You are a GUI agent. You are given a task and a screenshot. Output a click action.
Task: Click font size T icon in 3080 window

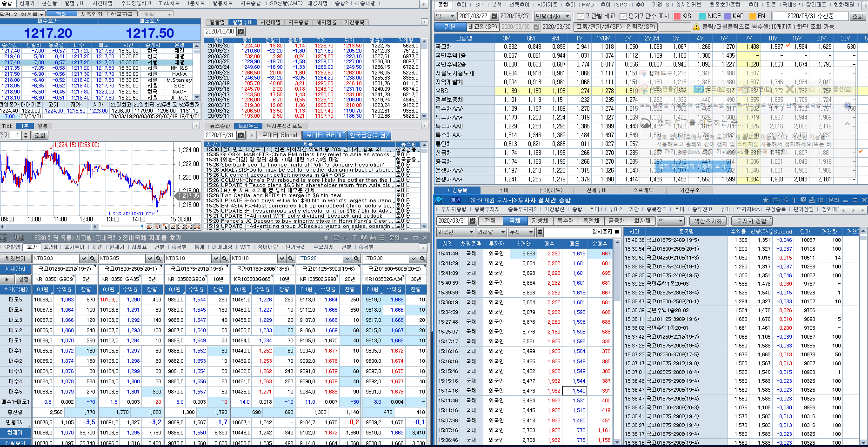coord(354,238)
